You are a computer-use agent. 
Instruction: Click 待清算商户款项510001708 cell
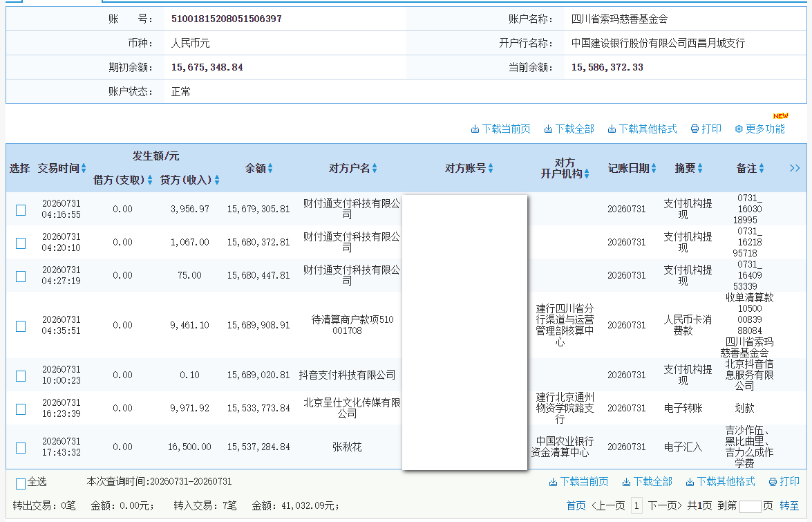352,325
